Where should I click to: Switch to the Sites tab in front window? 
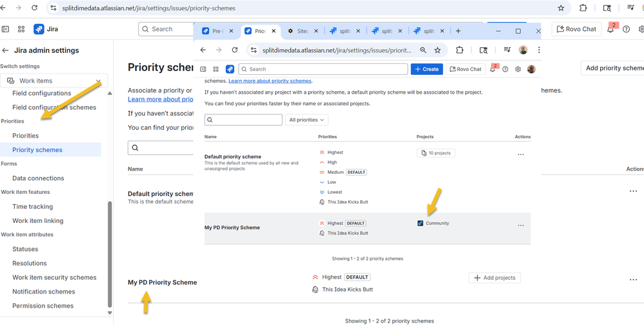[302, 31]
